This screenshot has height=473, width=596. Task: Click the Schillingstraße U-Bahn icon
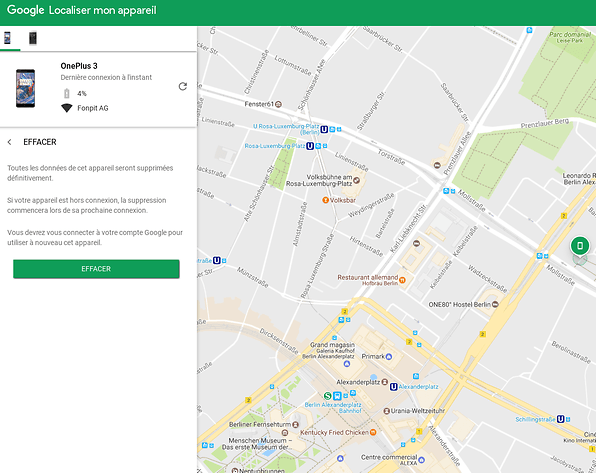pyautogui.click(x=561, y=419)
